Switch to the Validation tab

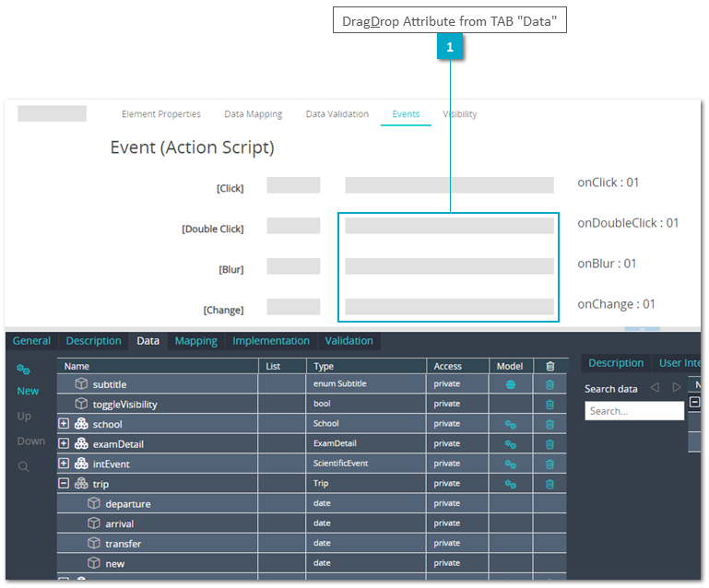pos(349,341)
